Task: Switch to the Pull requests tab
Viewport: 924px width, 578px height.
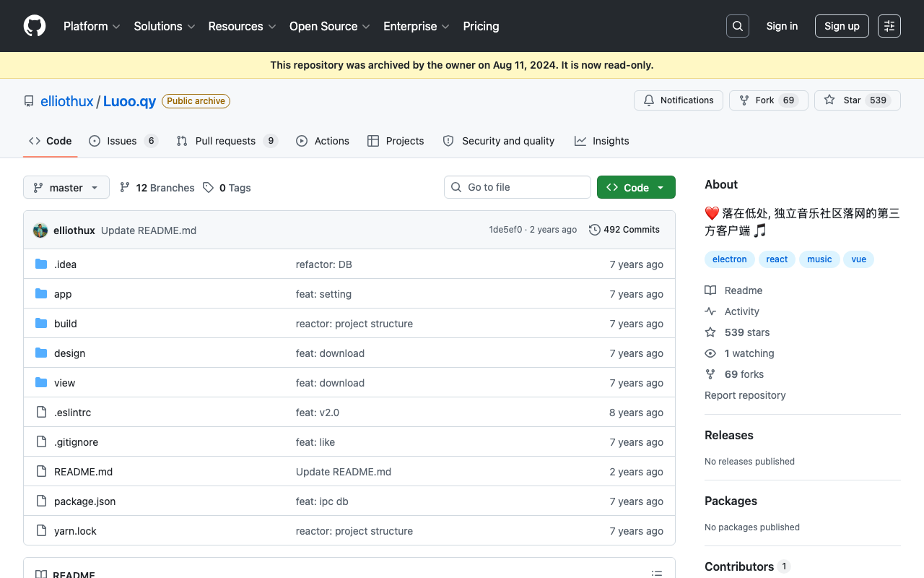Action: (227, 141)
